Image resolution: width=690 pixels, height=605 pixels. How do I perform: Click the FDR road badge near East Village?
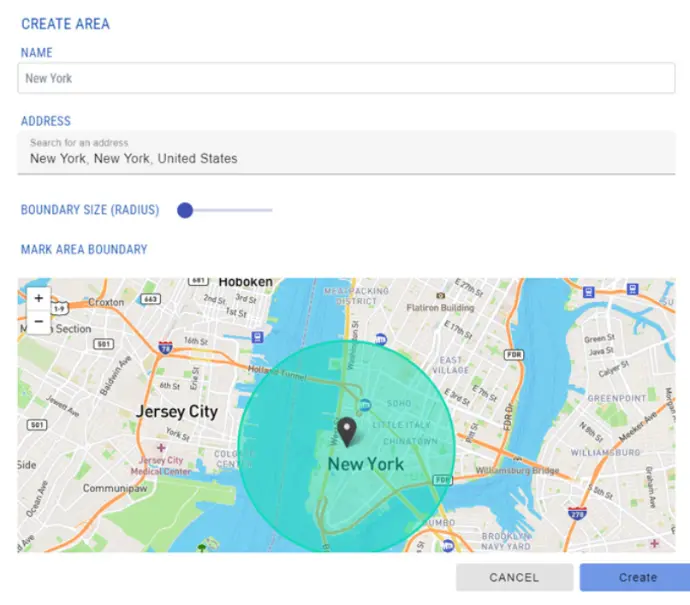[514, 354]
